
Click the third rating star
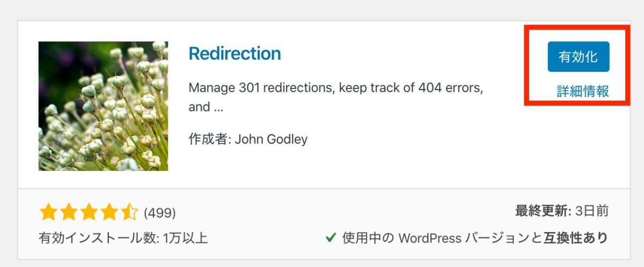click(89, 213)
